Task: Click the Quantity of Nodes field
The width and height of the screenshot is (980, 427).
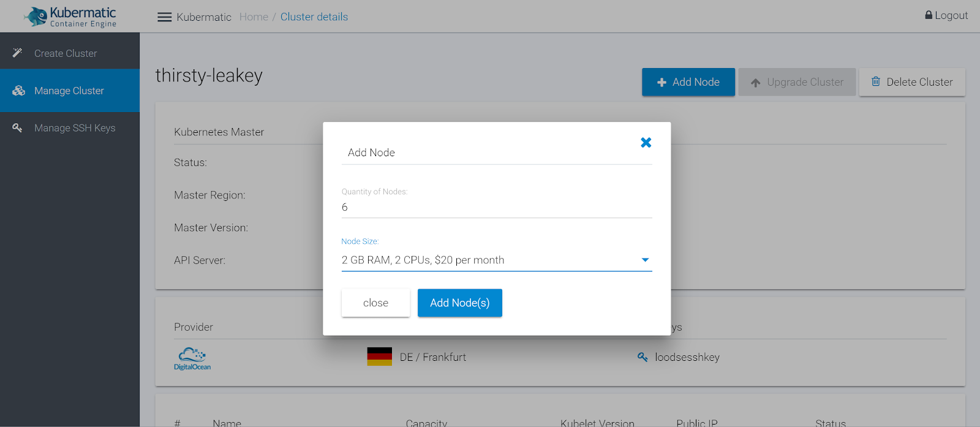Action: pos(496,208)
